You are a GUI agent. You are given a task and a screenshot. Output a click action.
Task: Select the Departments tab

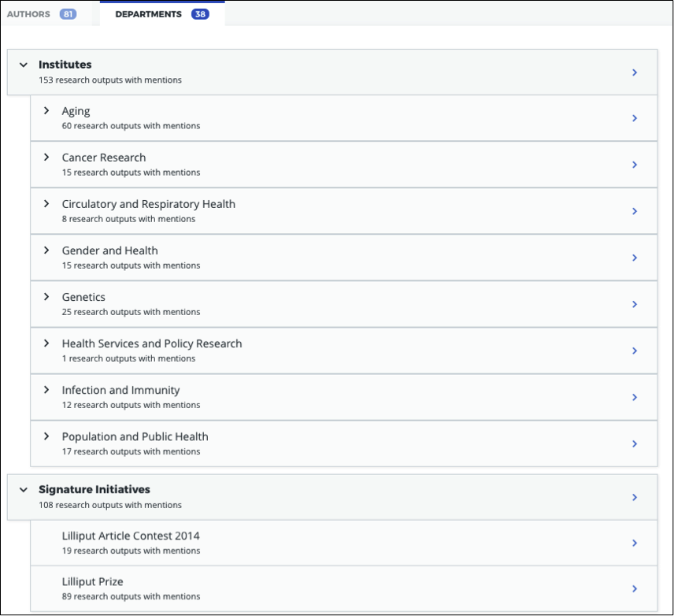[x=162, y=14]
